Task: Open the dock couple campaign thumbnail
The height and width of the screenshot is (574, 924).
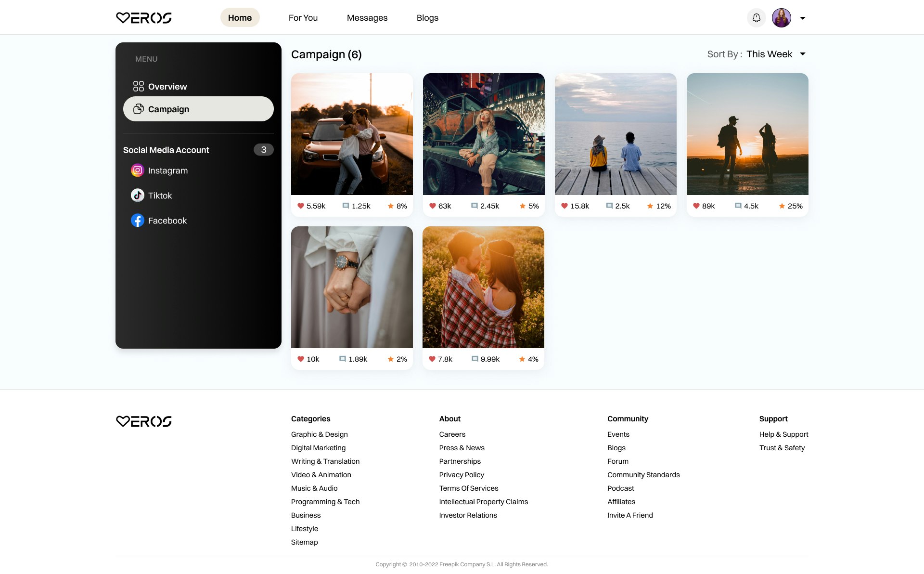Action: pyautogui.click(x=615, y=134)
